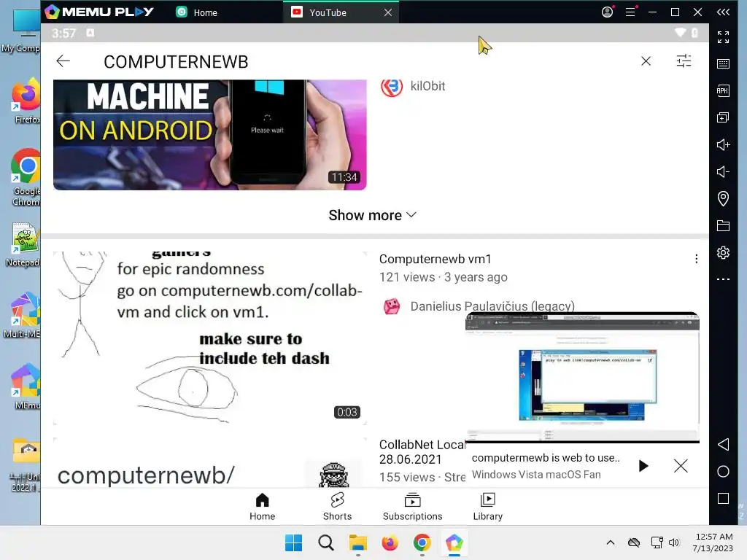Install an APK via the APK icon

point(723,91)
